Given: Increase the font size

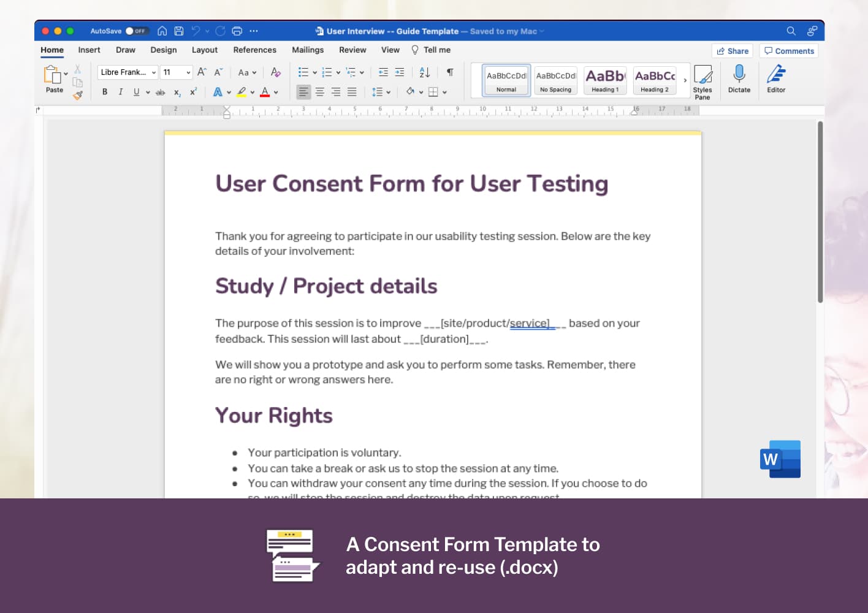Looking at the screenshot, I should click(202, 72).
